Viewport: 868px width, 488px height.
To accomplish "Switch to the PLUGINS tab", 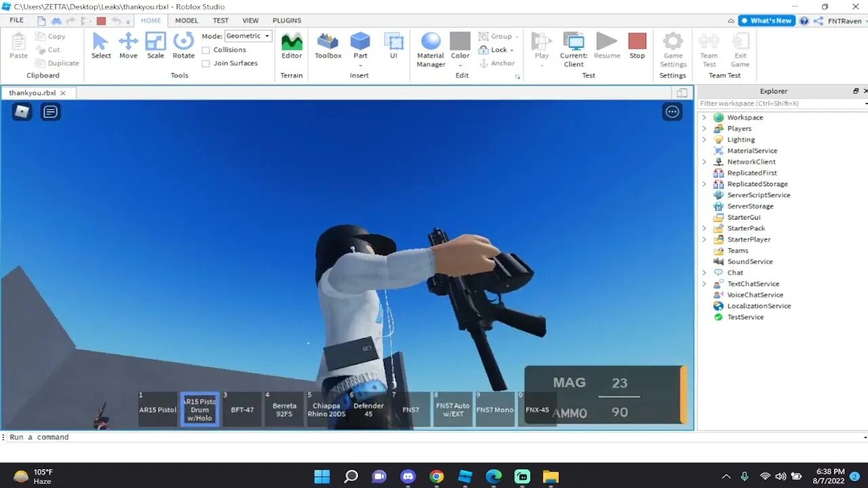I will pos(287,20).
